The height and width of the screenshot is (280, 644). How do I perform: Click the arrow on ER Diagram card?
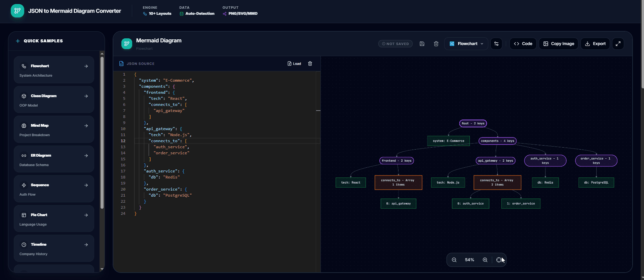(86, 156)
